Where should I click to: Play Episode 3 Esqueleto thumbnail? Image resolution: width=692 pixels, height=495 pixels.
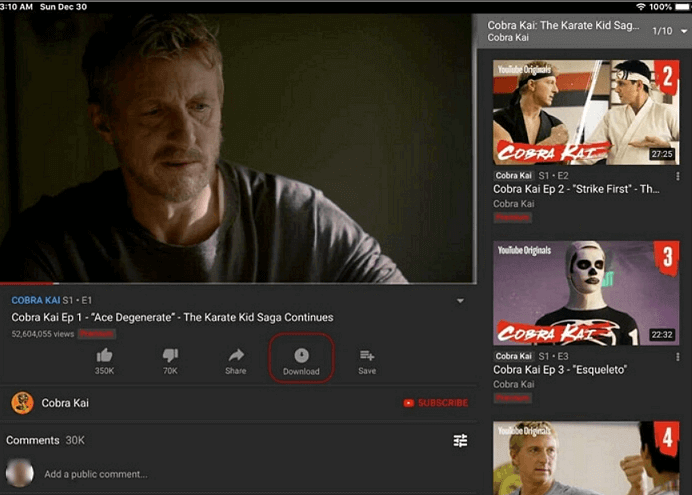tap(586, 293)
